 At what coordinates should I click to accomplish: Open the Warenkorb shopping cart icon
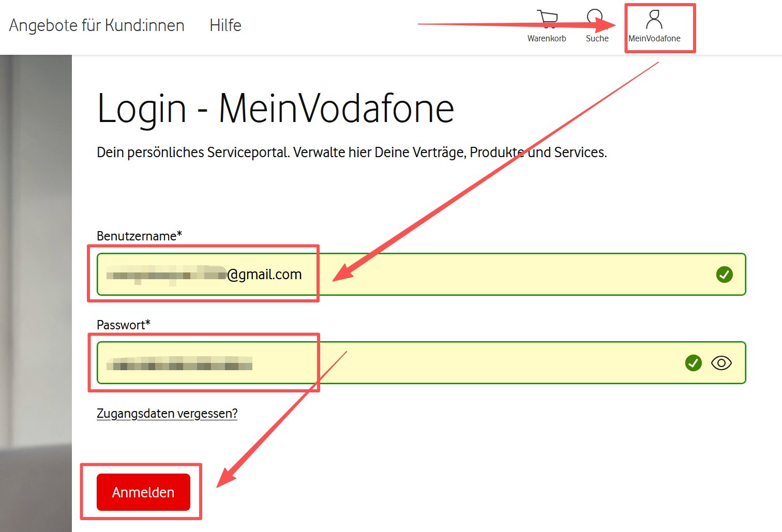(x=547, y=19)
